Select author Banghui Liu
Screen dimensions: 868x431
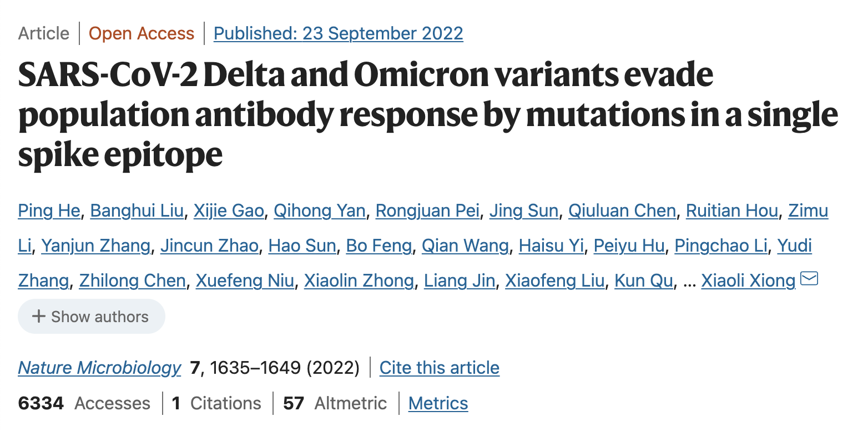tap(137, 211)
